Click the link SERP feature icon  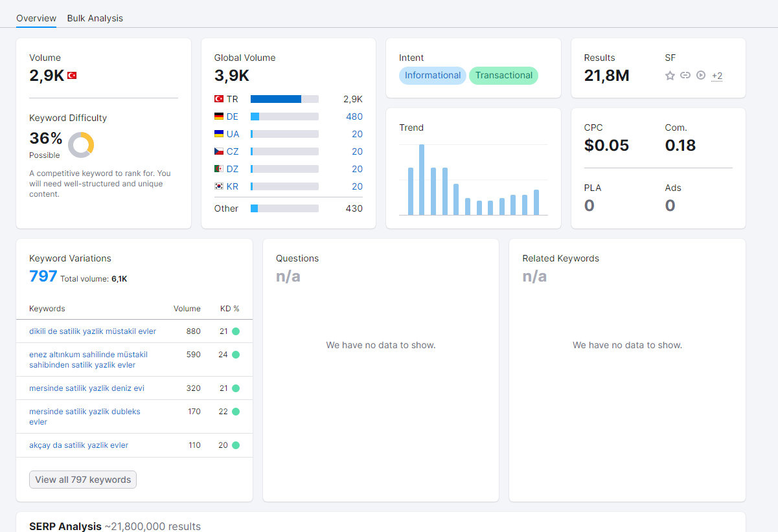[685, 76]
